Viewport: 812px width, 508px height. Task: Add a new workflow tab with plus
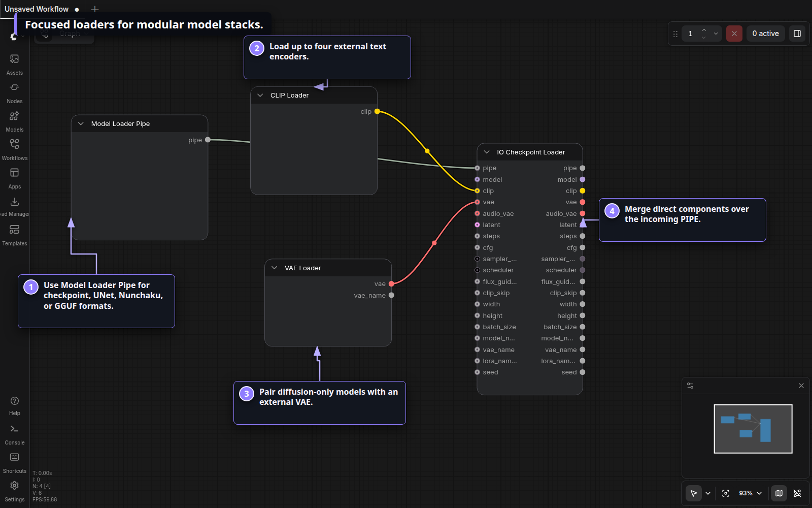click(95, 9)
